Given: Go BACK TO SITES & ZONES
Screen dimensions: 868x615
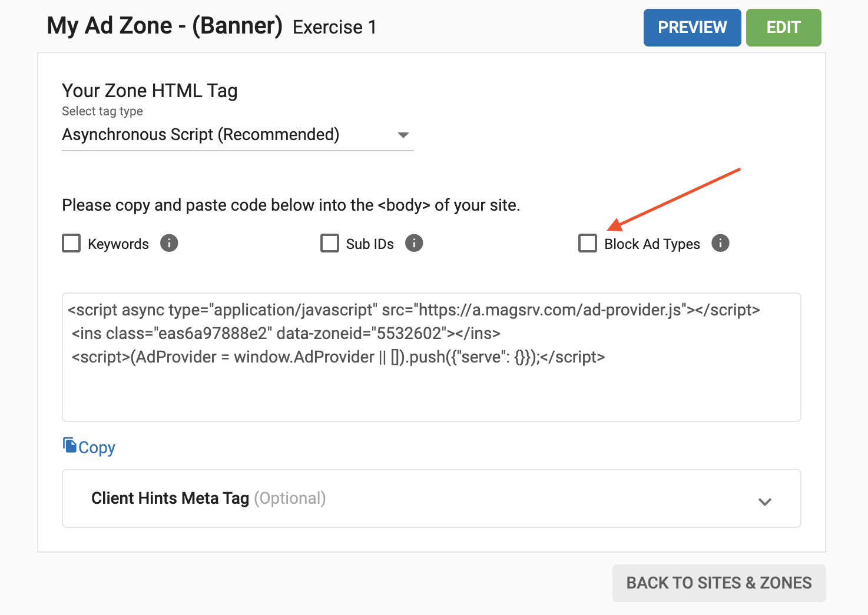Looking at the screenshot, I should 719,583.
